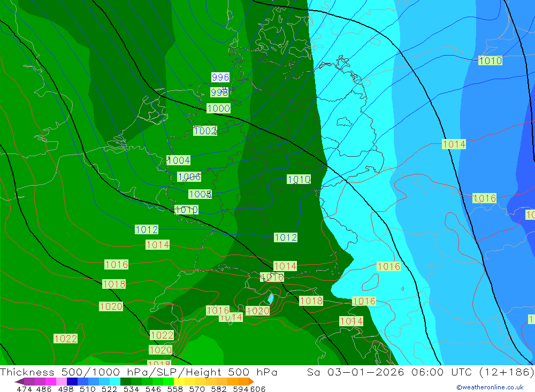Select the yellow swatch beside bright green
Screen dimensions: 535x392
(179, 381)
